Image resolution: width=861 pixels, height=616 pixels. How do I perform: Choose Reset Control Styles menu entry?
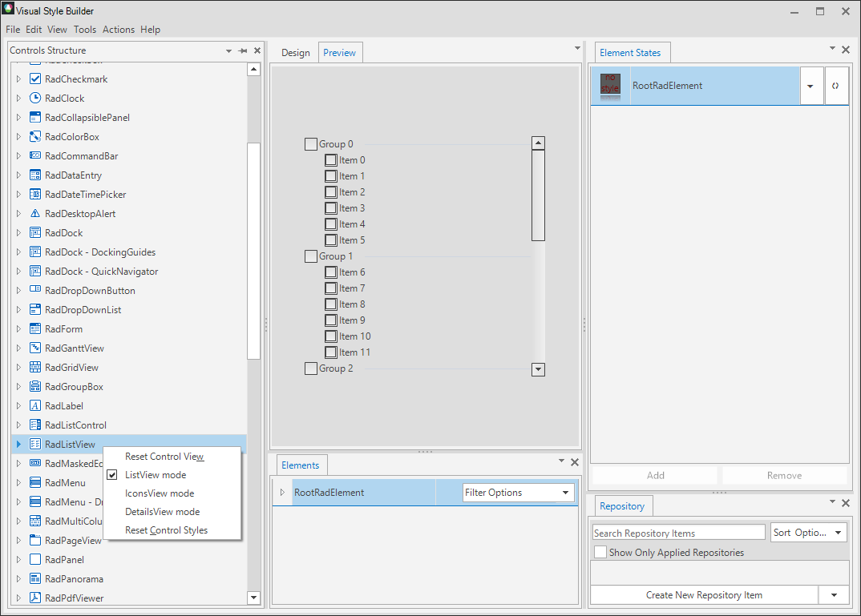(x=167, y=529)
